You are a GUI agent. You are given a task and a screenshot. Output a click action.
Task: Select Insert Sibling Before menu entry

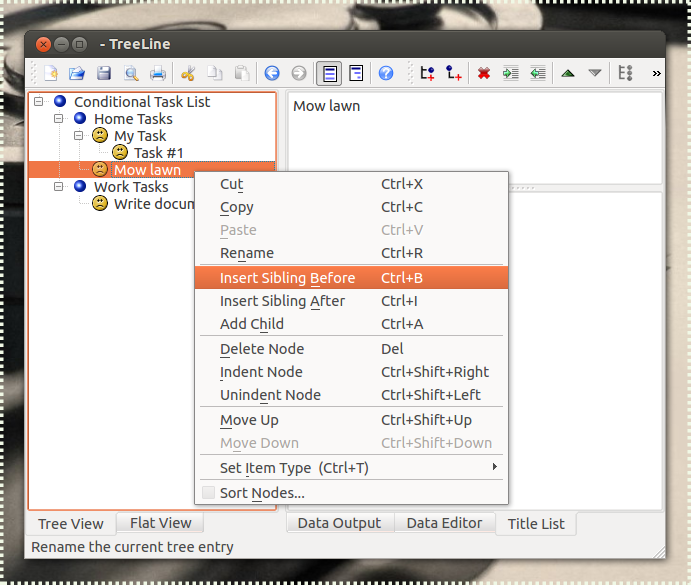tap(352, 278)
